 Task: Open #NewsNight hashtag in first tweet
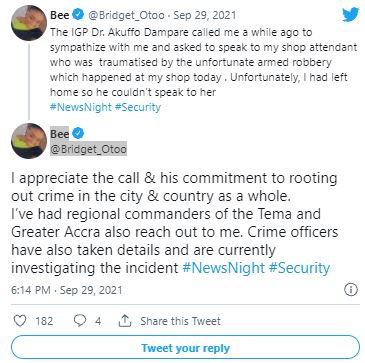click(x=81, y=107)
